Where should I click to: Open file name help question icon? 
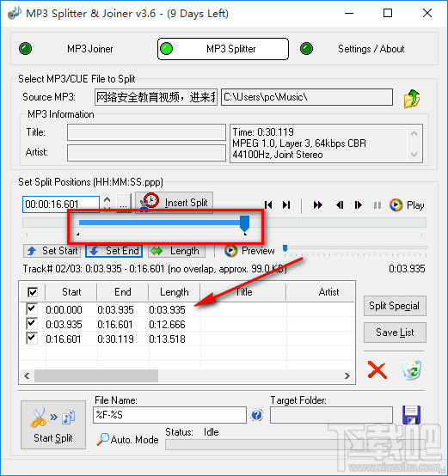tap(257, 415)
